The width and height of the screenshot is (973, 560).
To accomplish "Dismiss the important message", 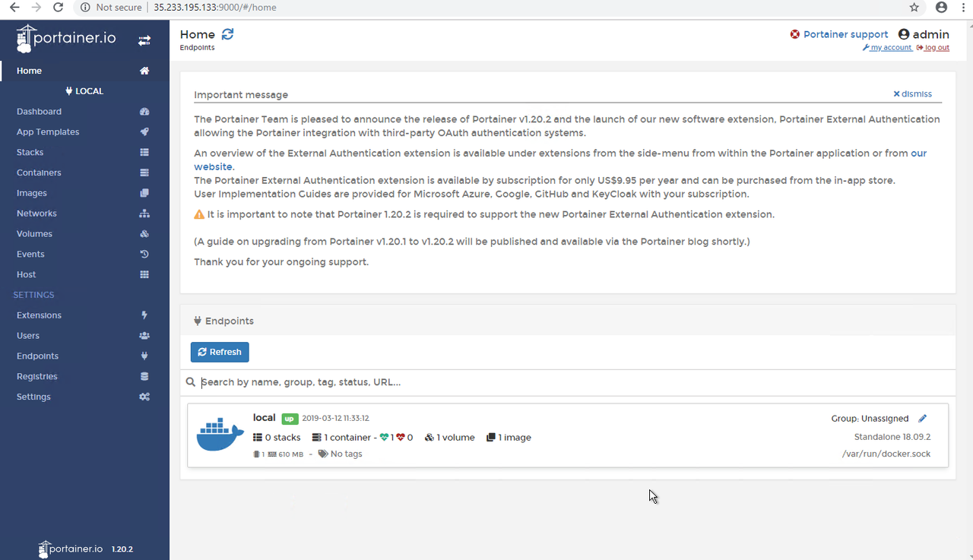I will [912, 94].
